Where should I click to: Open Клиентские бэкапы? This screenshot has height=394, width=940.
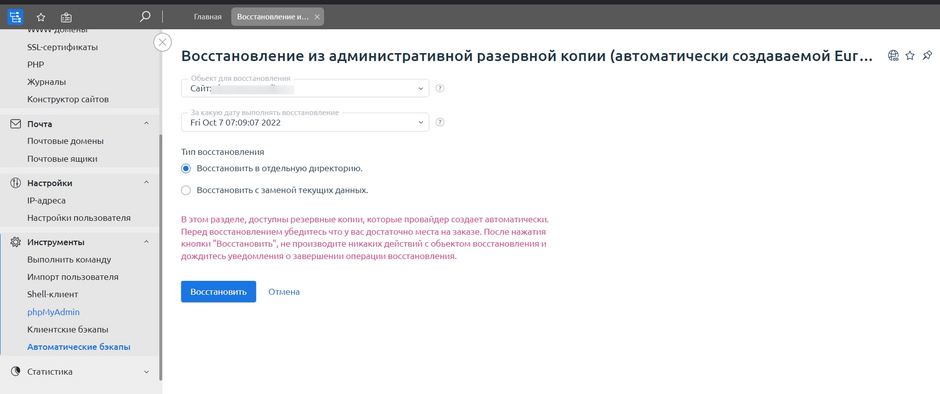[68, 329]
